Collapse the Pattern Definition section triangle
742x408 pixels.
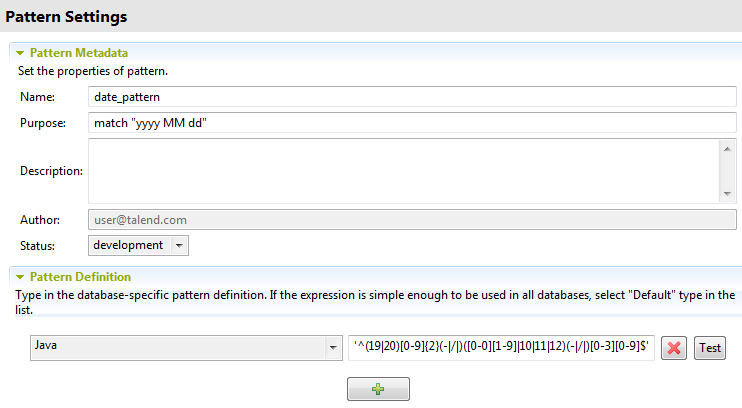coord(19,276)
